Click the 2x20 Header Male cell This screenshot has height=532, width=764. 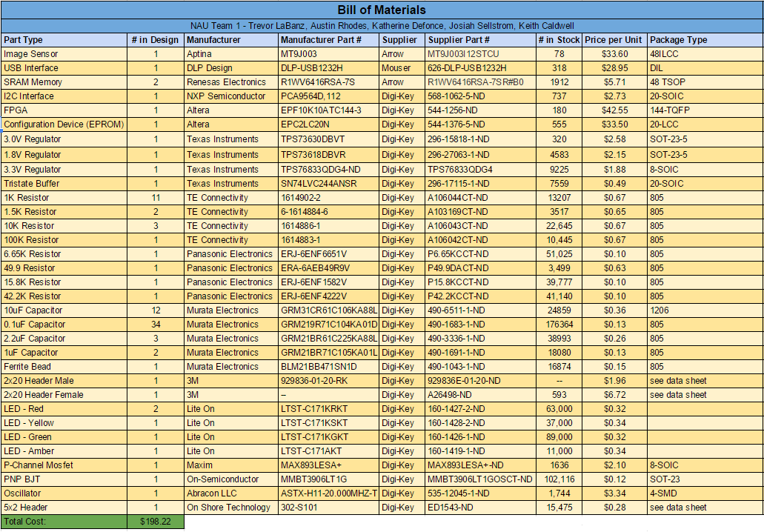[x=64, y=382]
